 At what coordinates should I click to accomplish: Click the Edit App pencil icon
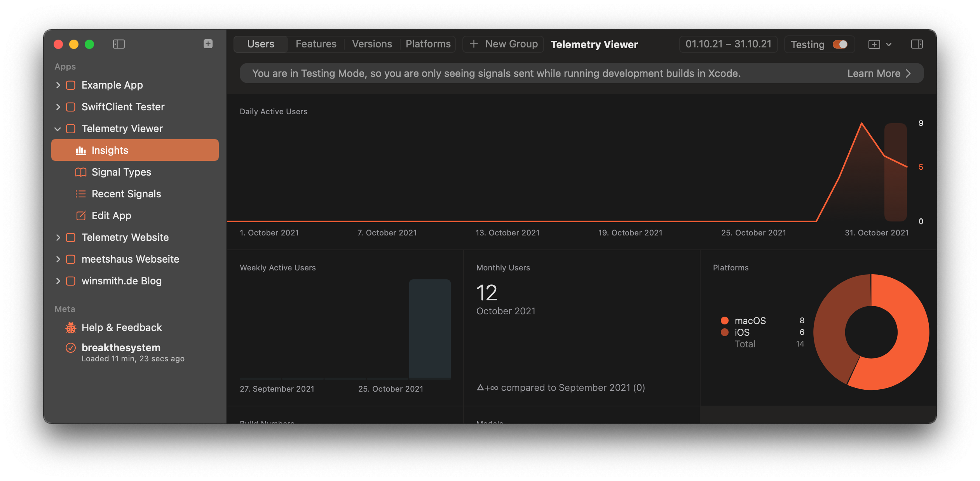click(x=81, y=216)
